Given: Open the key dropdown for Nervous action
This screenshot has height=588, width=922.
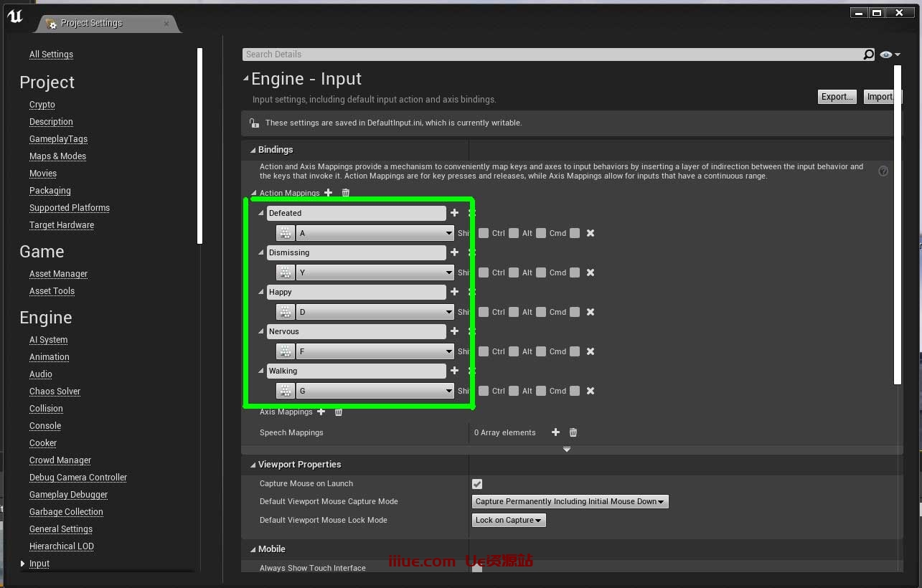Looking at the screenshot, I should pos(375,351).
